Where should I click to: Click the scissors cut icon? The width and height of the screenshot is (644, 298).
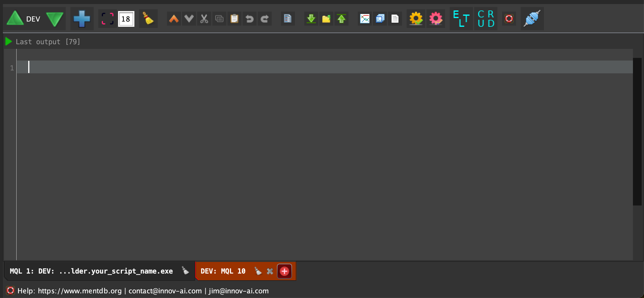point(204,19)
